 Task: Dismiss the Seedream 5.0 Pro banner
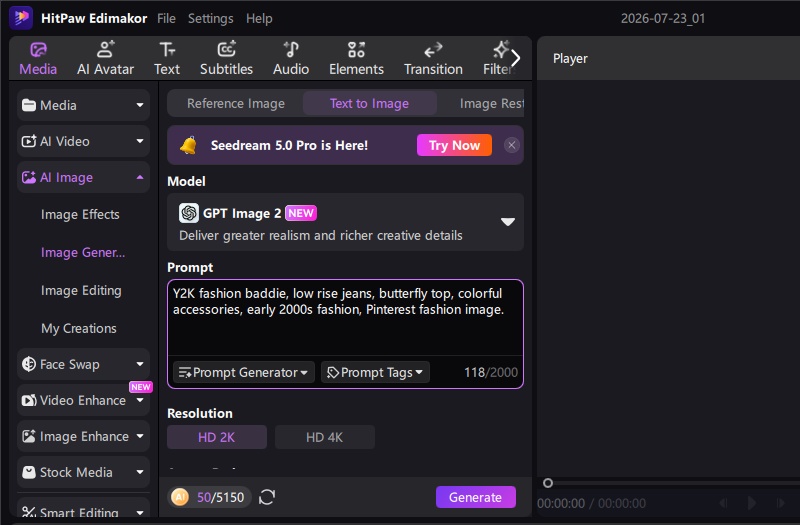pyautogui.click(x=511, y=145)
